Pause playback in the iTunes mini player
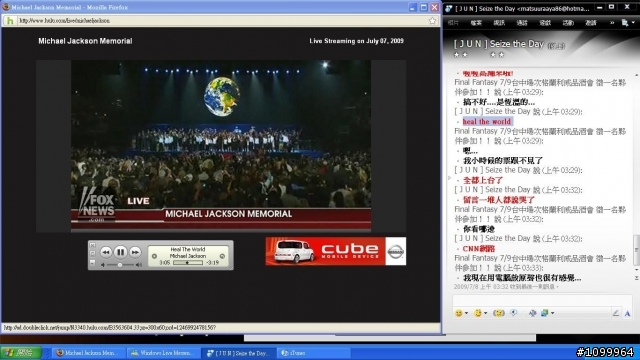This screenshot has height=360, width=640. click(120, 252)
